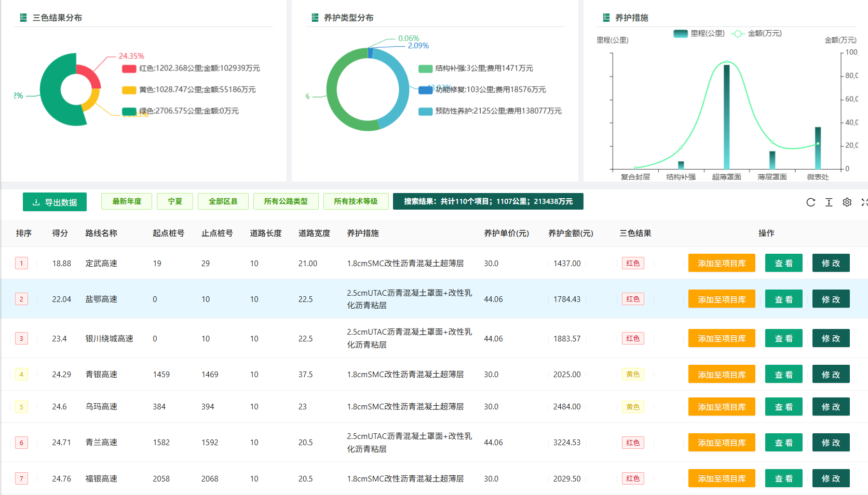Click the 微表处 bar in chart

[818, 148]
